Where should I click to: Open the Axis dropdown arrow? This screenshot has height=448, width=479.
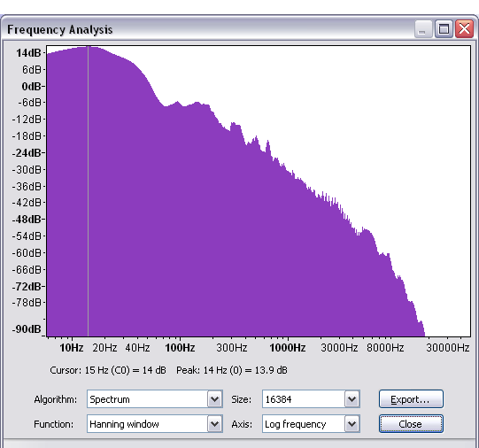point(352,424)
